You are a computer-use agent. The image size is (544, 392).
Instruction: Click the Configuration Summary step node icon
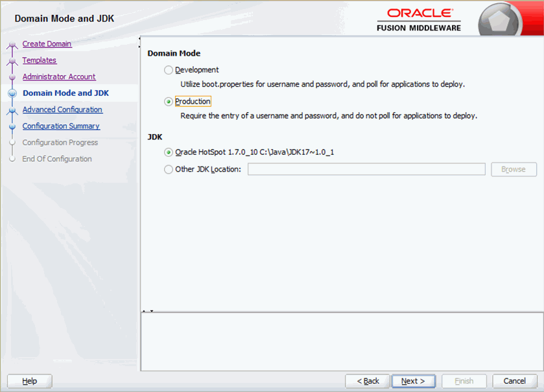(x=13, y=126)
